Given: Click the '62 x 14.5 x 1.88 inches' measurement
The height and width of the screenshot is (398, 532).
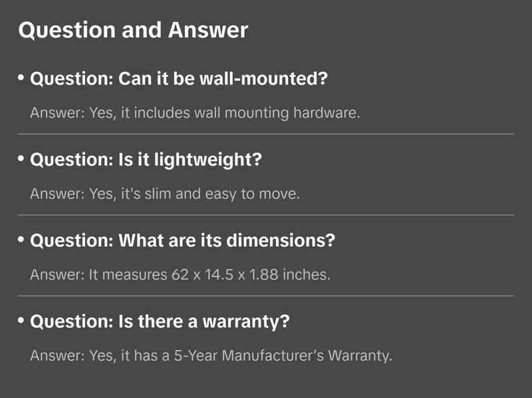Looking at the screenshot, I should coord(250,274).
